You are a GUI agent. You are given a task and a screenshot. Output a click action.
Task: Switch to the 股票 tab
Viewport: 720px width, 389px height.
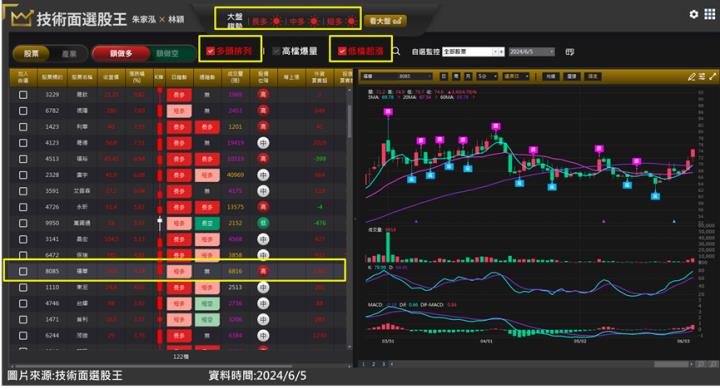click(x=31, y=54)
